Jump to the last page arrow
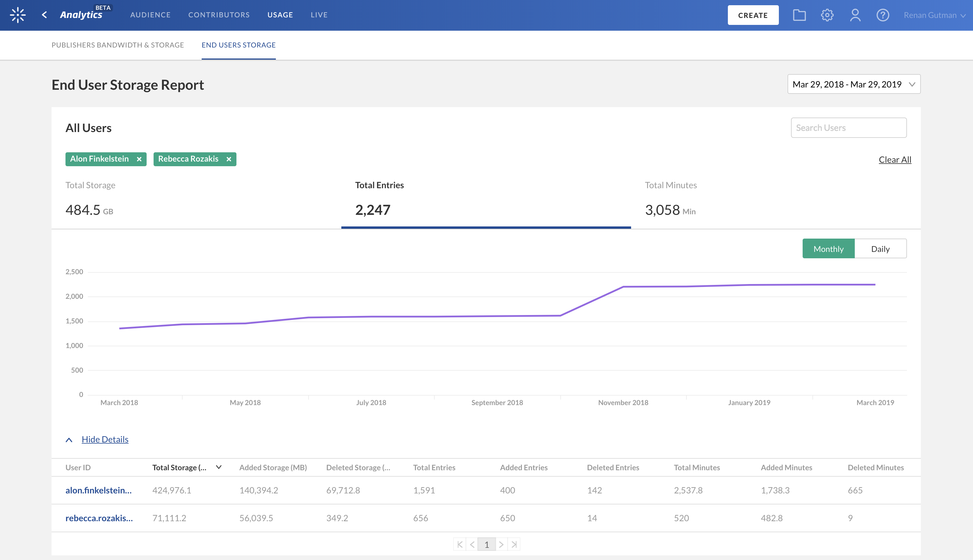The height and width of the screenshot is (560, 973). pos(514,544)
